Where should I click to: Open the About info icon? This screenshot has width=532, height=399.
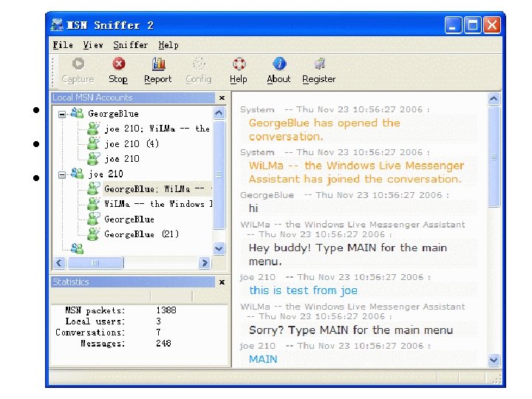point(279,64)
